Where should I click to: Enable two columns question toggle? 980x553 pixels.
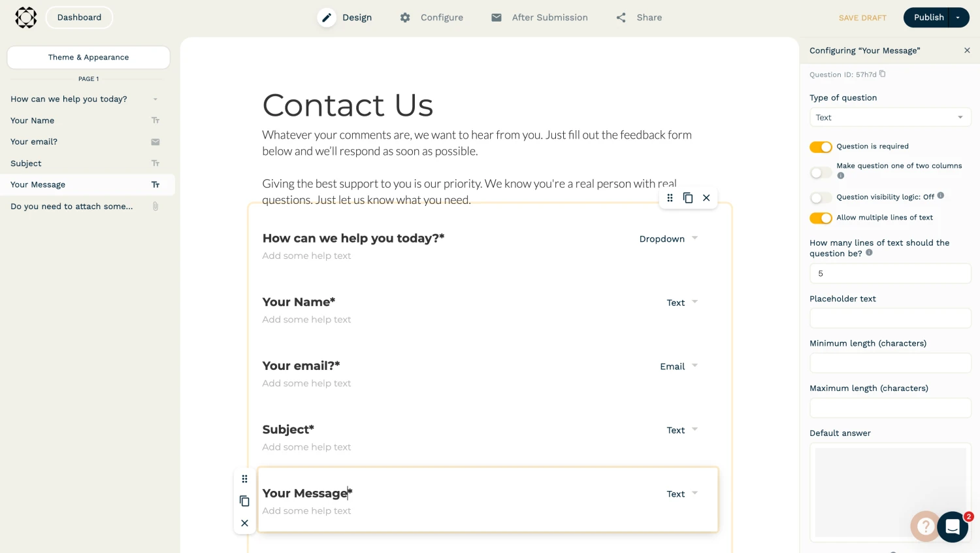coord(821,173)
